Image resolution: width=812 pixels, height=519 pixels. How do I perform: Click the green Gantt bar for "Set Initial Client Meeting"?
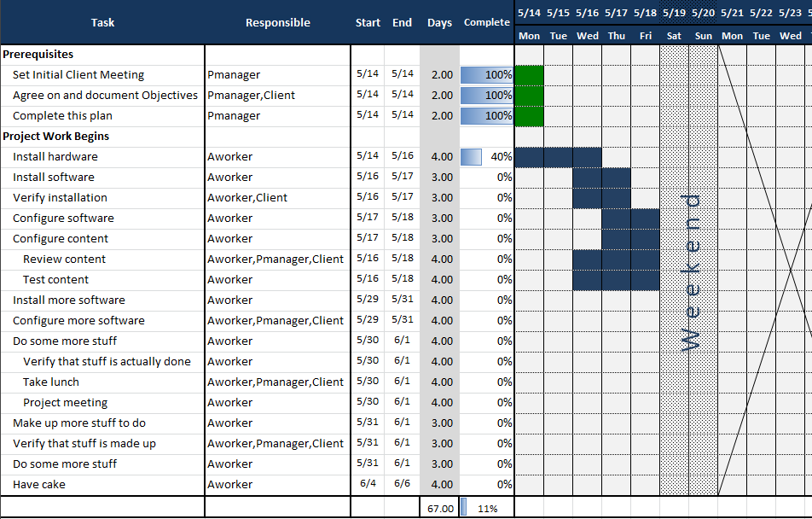point(529,75)
